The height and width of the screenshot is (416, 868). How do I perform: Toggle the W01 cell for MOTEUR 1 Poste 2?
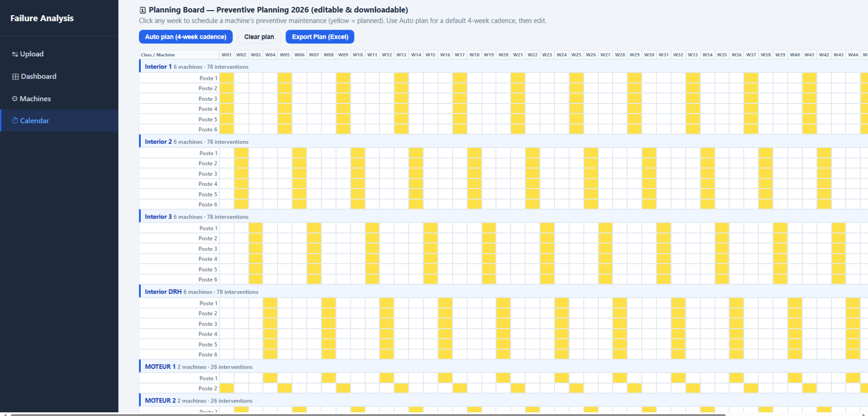[x=227, y=388]
